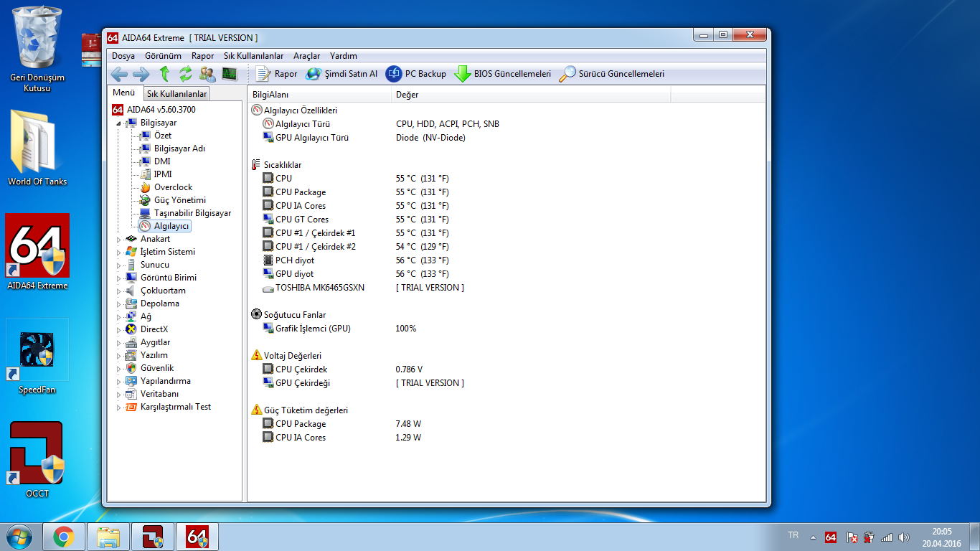
Task: Click the Refresh toolbar icon
Action: pyautogui.click(x=186, y=73)
